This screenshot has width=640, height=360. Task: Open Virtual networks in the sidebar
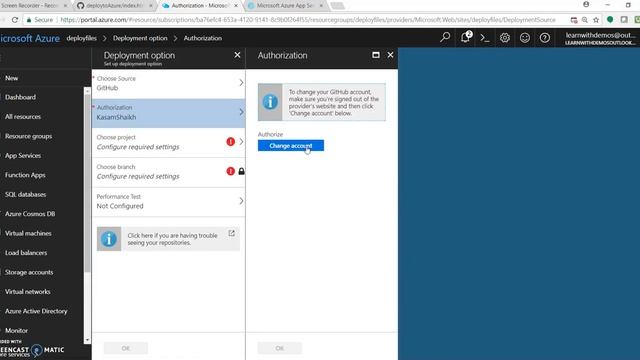click(28, 291)
